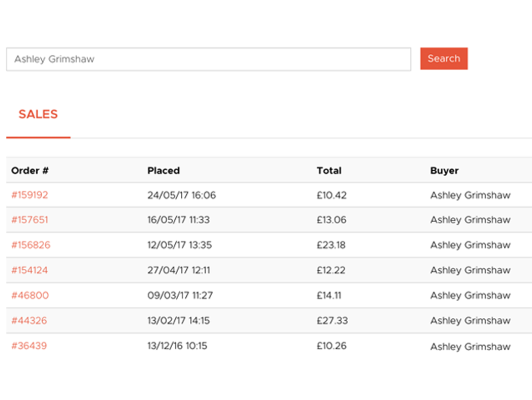Click buyer name in the £10.42 row
The width and height of the screenshot is (532, 400).
point(470,195)
